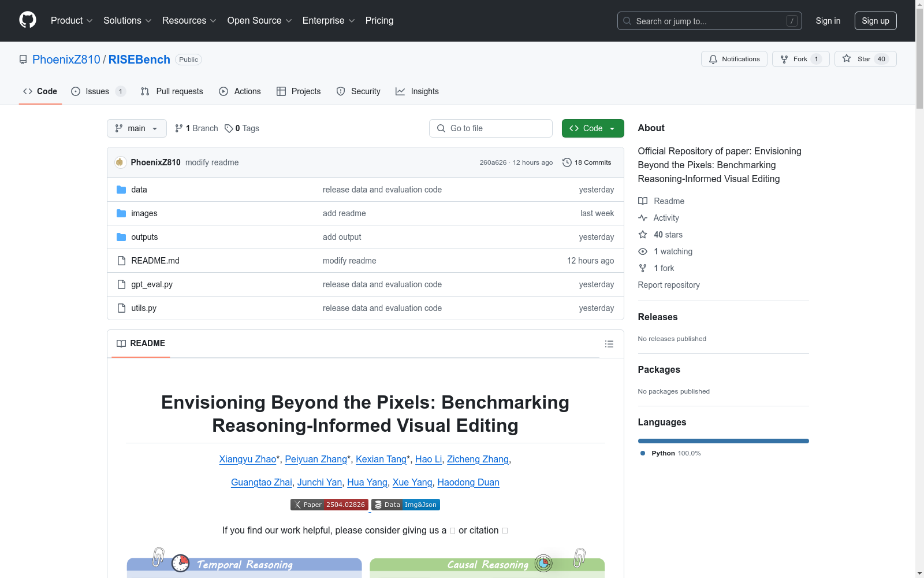Open the green Code dropdown button
924x578 pixels.
coord(593,128)
